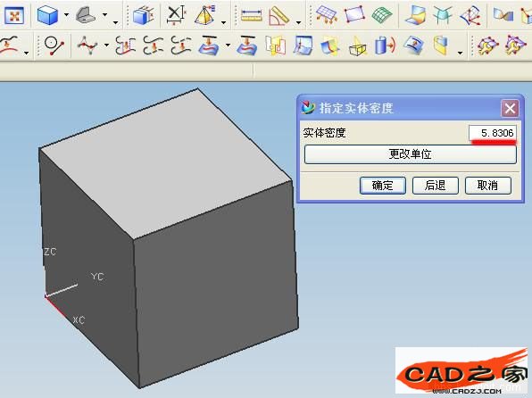Click the 确定 button
532x398 pixels.
coord(383,186)
